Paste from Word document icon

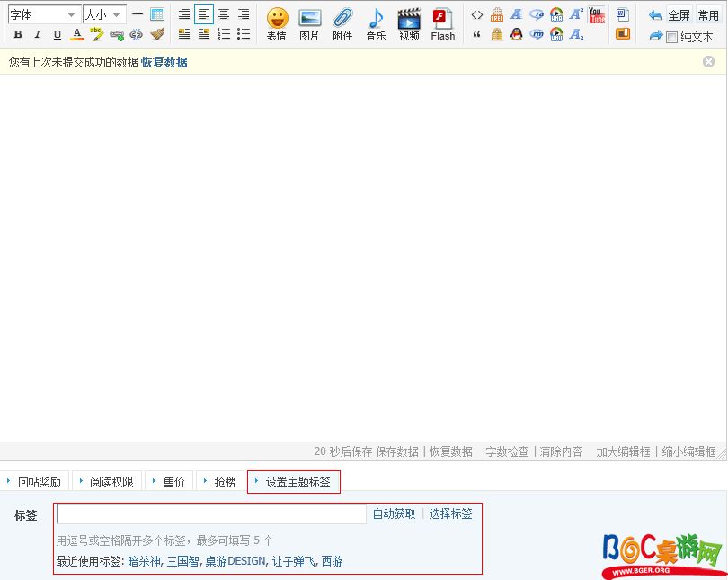click(623, 15)
